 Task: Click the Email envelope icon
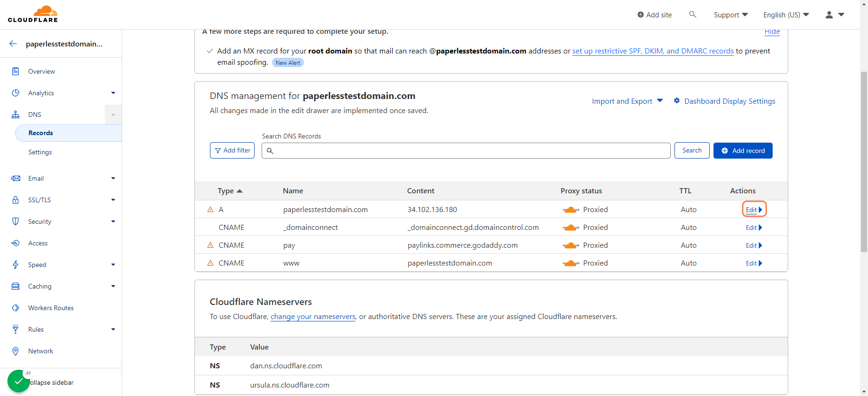click(15, 178)
